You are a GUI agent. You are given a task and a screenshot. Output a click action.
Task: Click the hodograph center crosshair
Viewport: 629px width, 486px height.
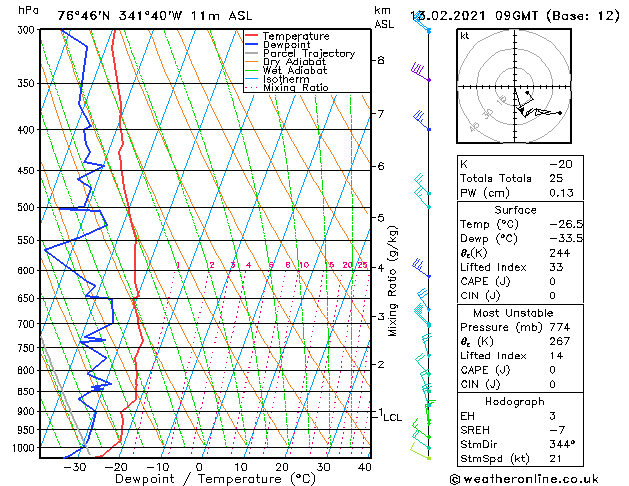click(x=515, y=86)
